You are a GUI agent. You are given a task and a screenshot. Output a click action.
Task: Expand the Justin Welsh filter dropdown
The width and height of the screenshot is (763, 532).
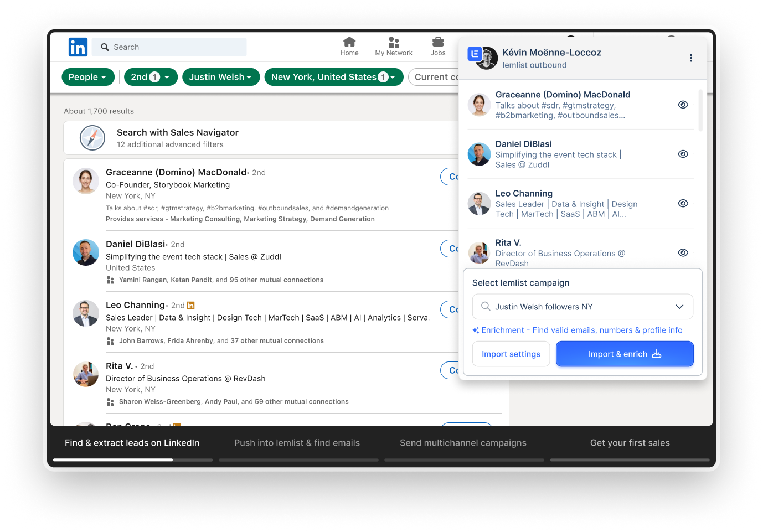click(220, 77)
